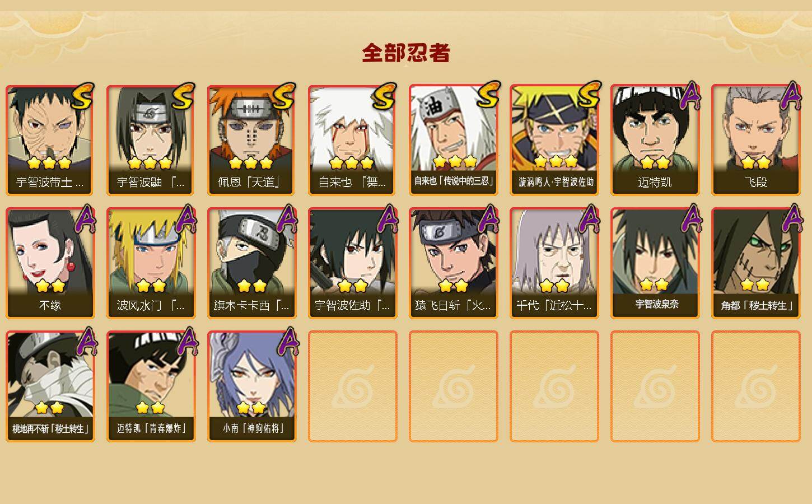Select the 小南「神驹佑将」 ninja card
812x504 pixels.
(x=251, y=386)
